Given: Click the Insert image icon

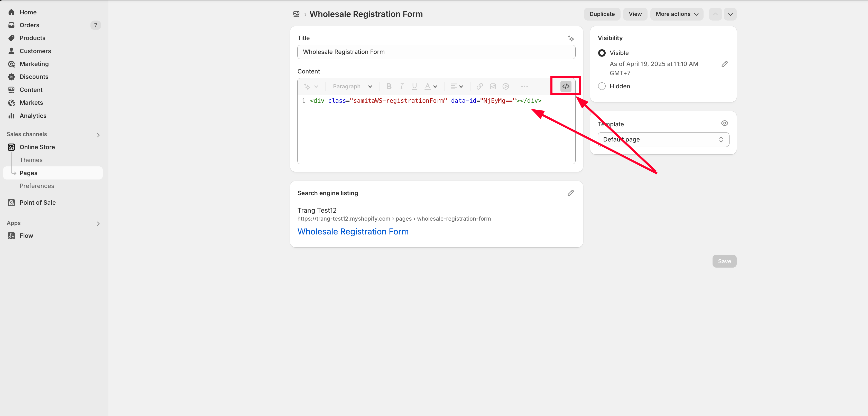Looking at the screenshot, I should point(493,86).
